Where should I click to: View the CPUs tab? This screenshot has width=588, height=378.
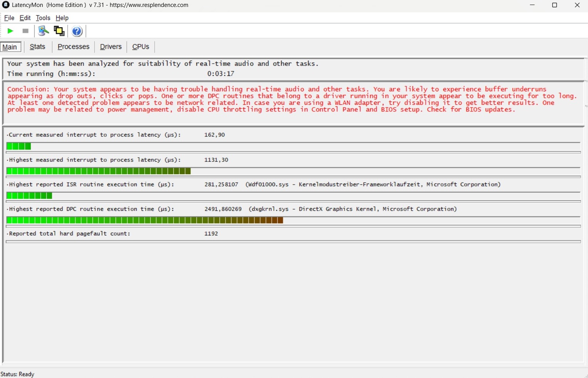coord(140,47)
